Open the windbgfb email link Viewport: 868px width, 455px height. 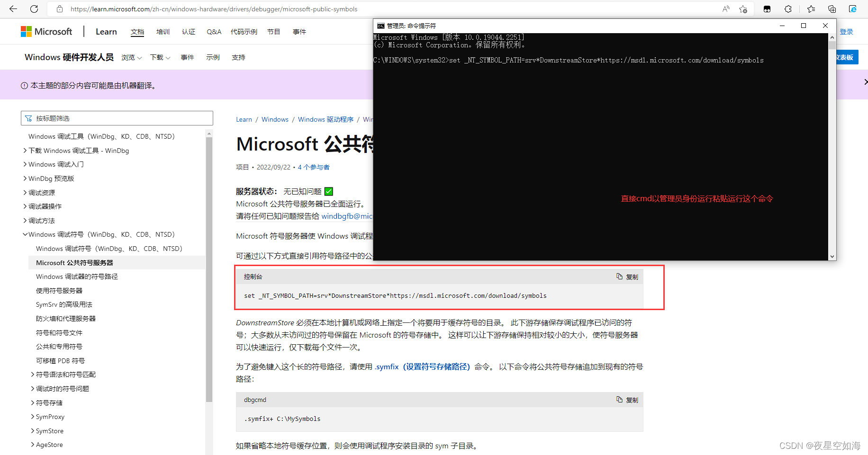coord(347,216)
